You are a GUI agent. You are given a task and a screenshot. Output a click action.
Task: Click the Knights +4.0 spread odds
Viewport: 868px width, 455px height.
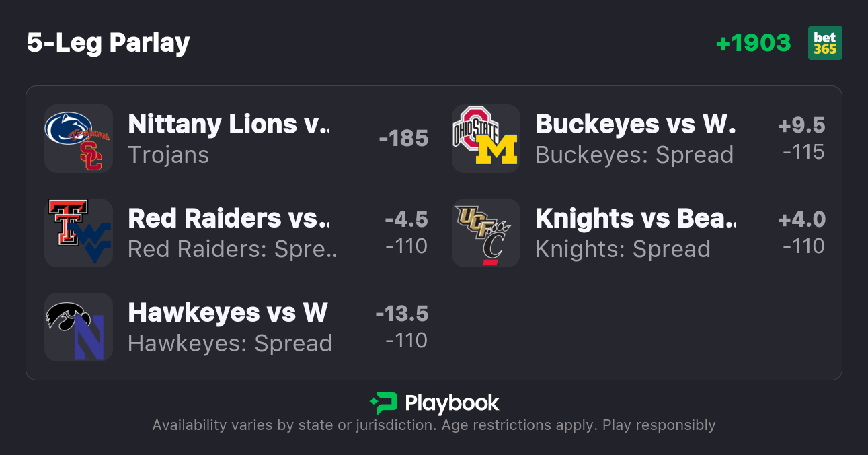[x=801, y=220]
